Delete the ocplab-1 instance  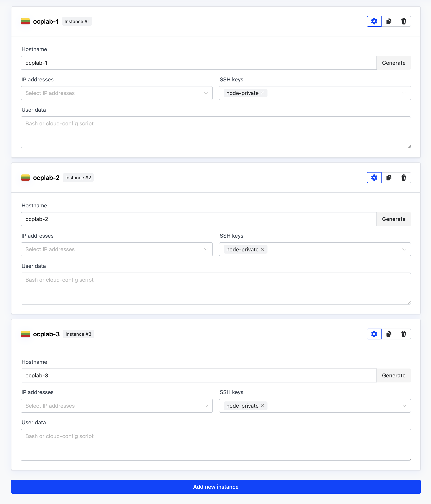click(x=403, y=21)
